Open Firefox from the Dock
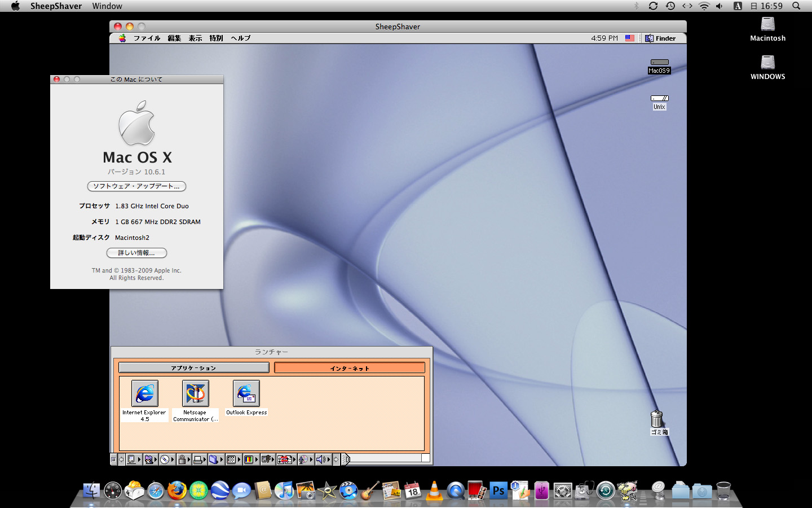This screenshot has height=508, width=812. (177, 491)
